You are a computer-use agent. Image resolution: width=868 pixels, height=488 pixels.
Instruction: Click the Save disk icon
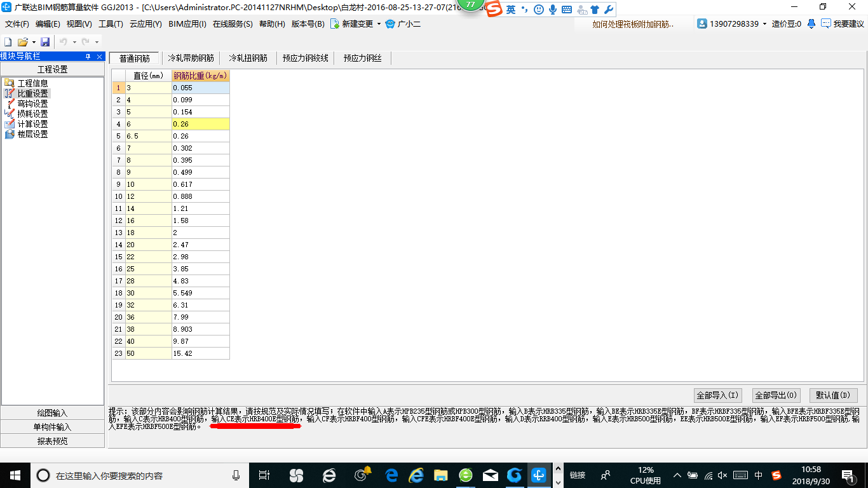tap(45, 42)
